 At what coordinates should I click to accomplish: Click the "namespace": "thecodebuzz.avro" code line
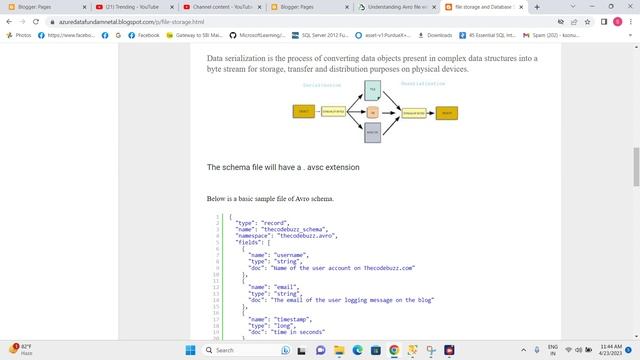tap(287, 236)
